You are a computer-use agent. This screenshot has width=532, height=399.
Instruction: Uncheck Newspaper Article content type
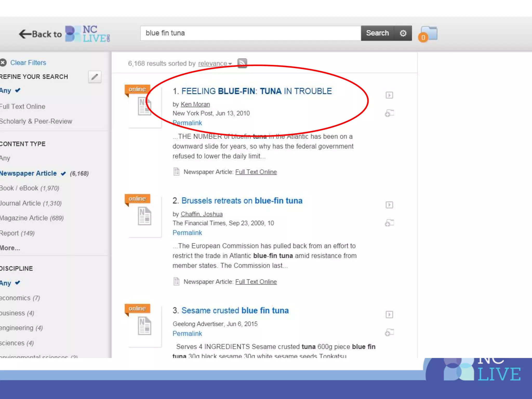[29, 173]
